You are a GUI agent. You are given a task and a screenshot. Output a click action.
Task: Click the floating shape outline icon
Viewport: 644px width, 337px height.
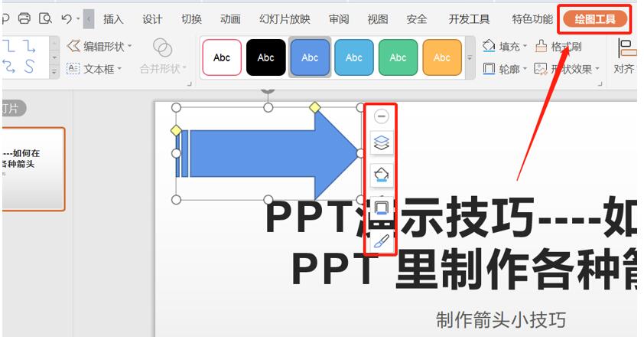click(381, 208)
